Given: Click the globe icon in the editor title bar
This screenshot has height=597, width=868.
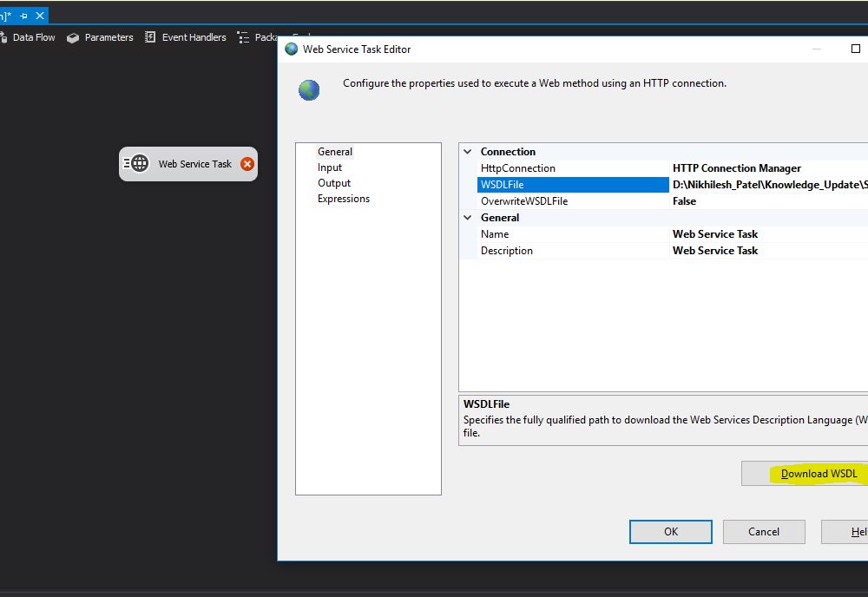Looking at the screenshot, I should (291, 49).
